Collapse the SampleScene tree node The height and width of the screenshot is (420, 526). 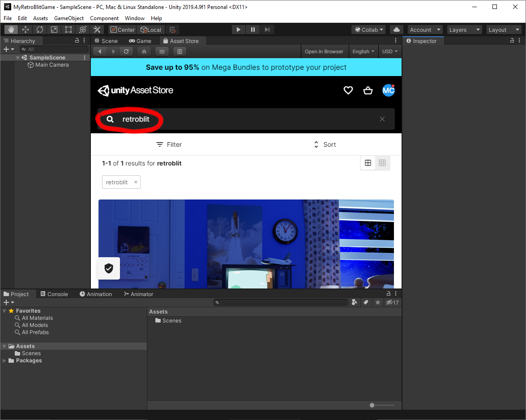pos(17,58)
